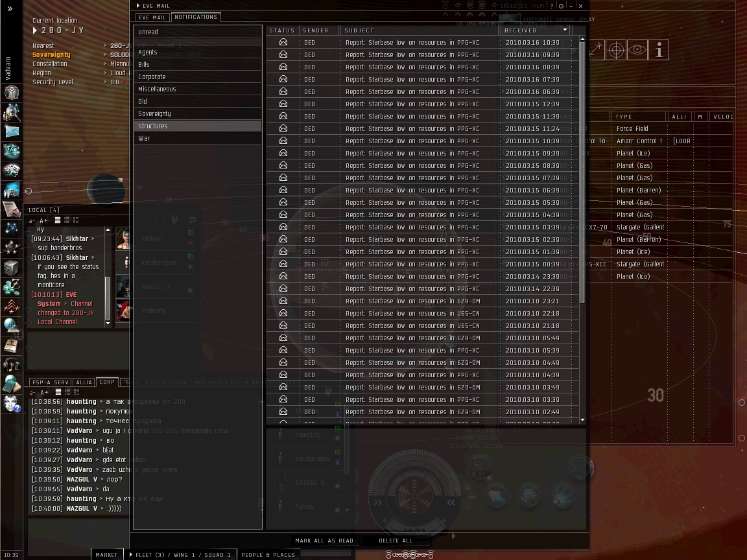Click Mark All As Read button
Screen dimensions: 747x560
[x=324, y=541]
